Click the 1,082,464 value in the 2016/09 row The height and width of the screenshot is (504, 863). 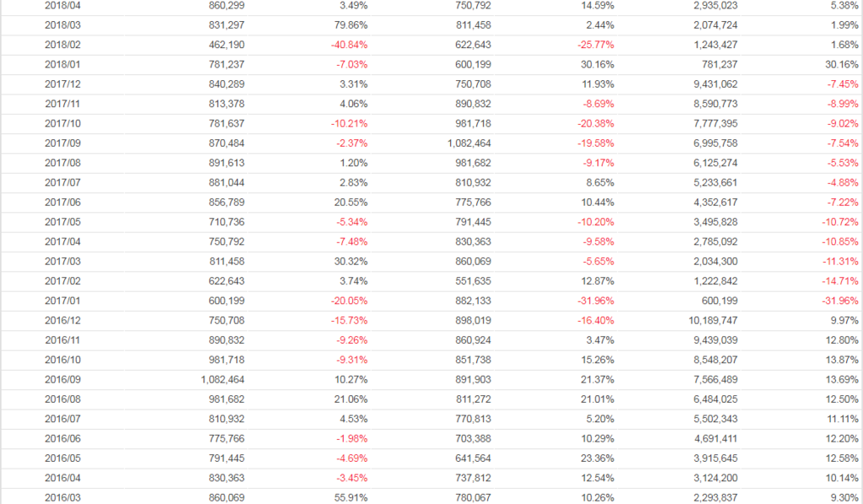click(222, 379)
